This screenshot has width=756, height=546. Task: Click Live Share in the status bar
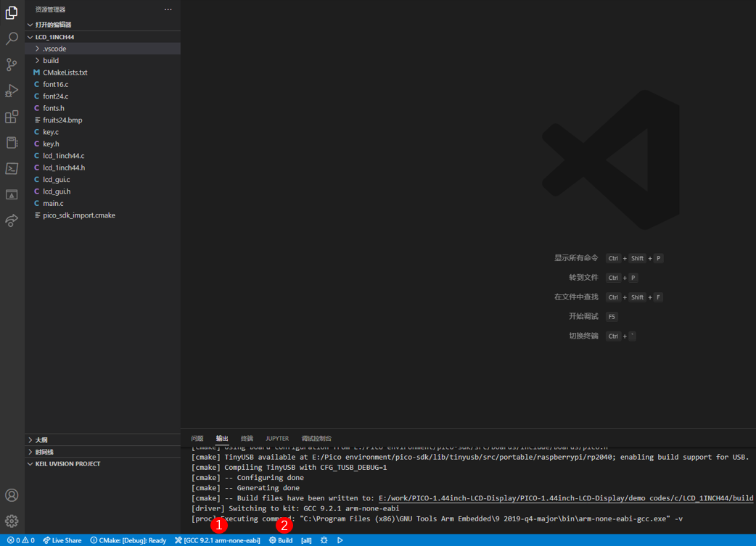coord(62,540)
